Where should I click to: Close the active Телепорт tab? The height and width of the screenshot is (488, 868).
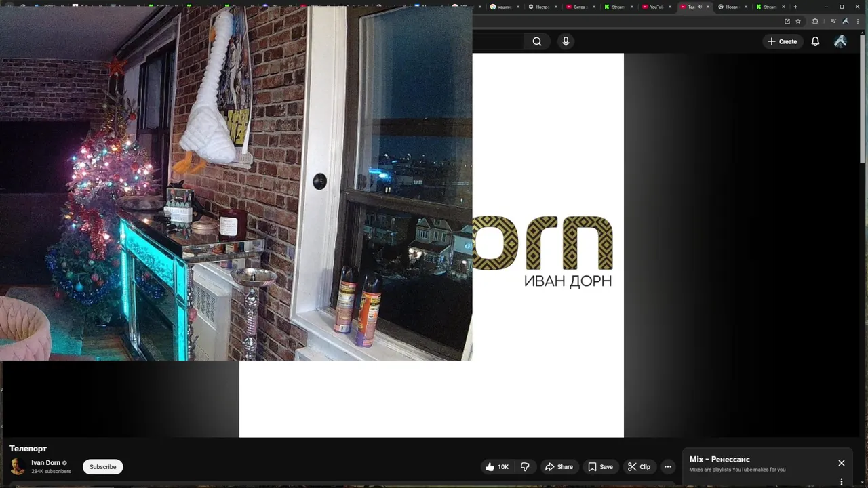(709, 7)
